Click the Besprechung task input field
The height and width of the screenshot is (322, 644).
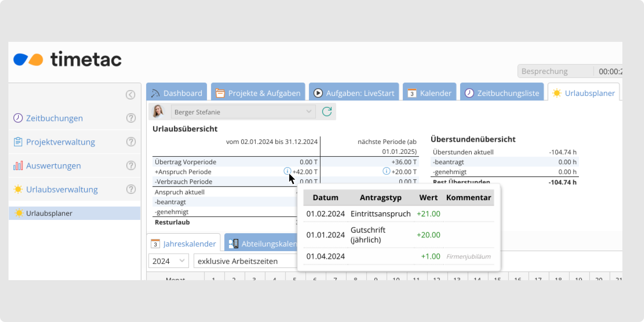(x=555, y=71)
